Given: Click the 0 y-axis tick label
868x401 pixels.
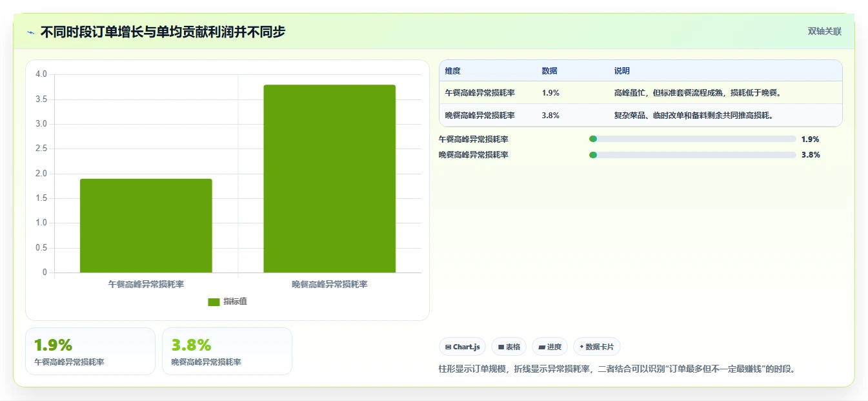Looking at the screenshot, I should (45, 272).
